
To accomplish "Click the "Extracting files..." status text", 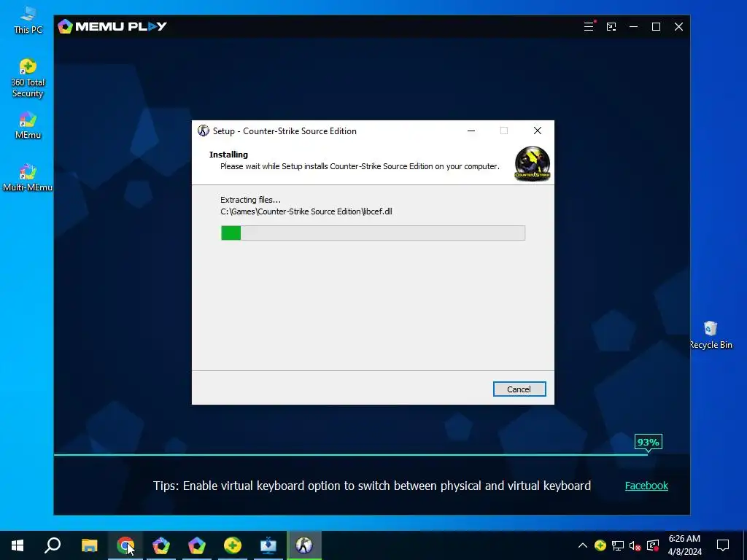I will pyautogui.click(x=251, y=200).
